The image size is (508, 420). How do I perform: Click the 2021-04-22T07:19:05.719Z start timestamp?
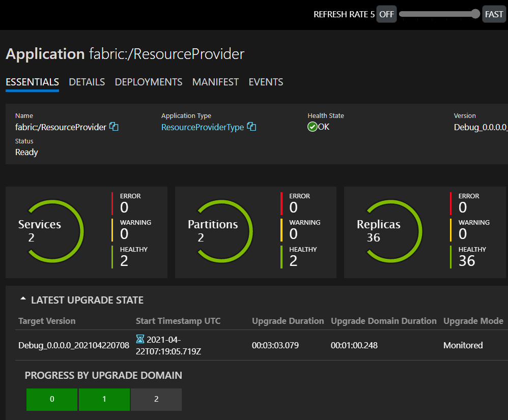click(168, 346)
